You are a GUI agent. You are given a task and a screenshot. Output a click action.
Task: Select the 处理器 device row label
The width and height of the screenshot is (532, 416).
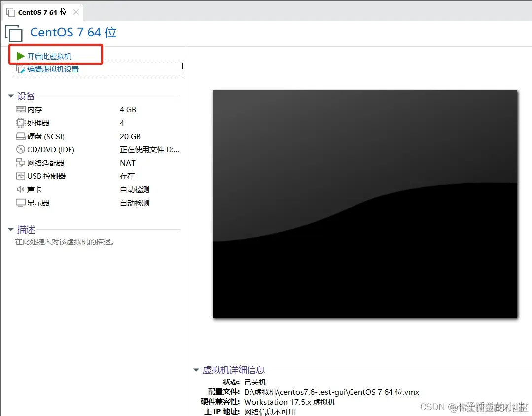tap(38, 123)
